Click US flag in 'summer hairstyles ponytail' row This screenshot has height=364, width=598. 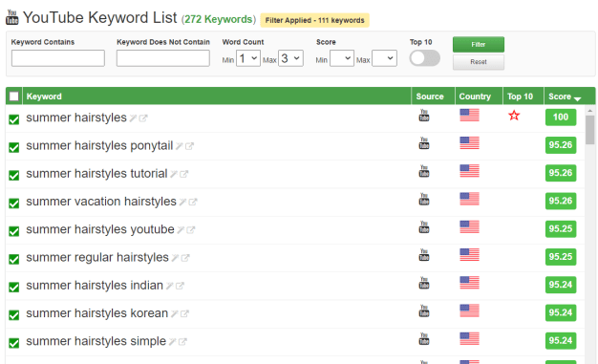(469, 143)
